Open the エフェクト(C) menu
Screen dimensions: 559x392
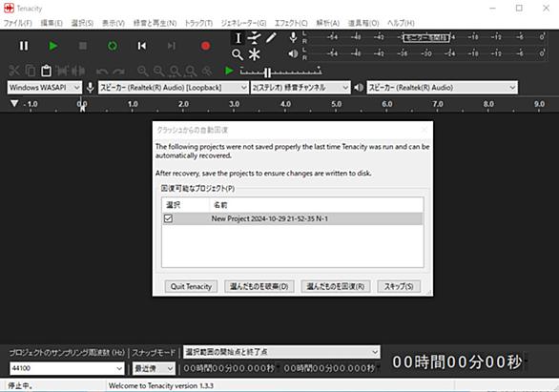coord(291,23)
